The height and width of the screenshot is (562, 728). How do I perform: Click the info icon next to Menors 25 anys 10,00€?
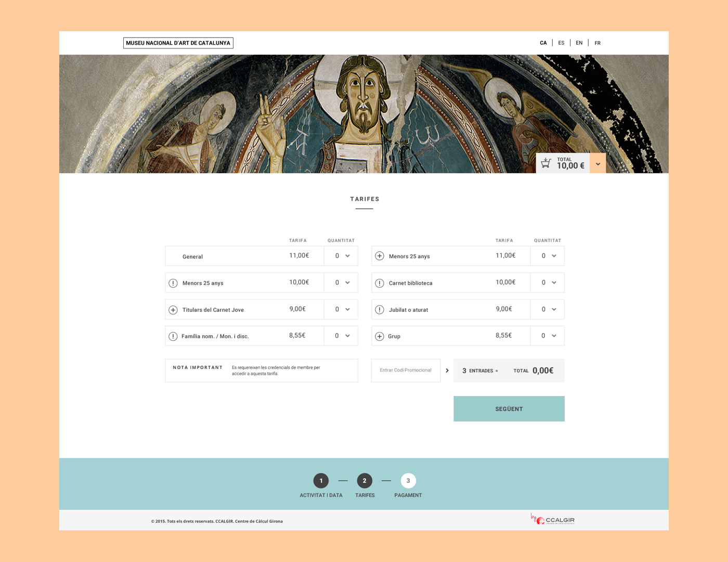click(173, 283)
